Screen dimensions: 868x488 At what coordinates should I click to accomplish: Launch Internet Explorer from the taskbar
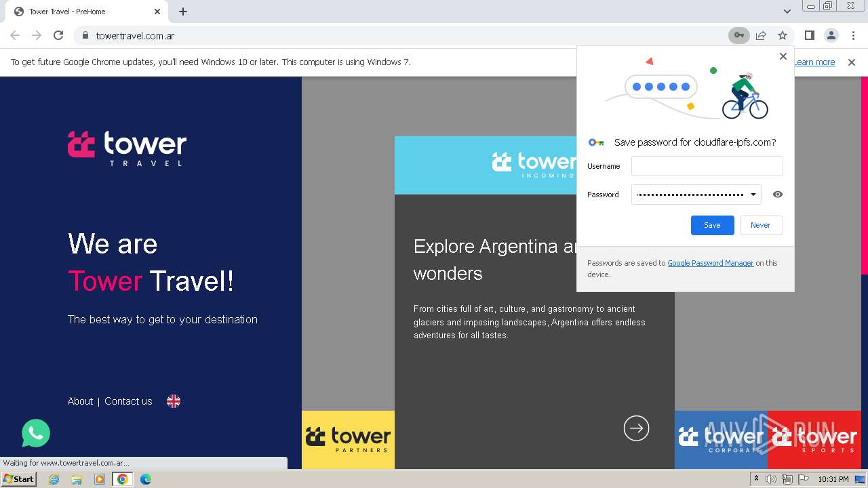point(54,479)
